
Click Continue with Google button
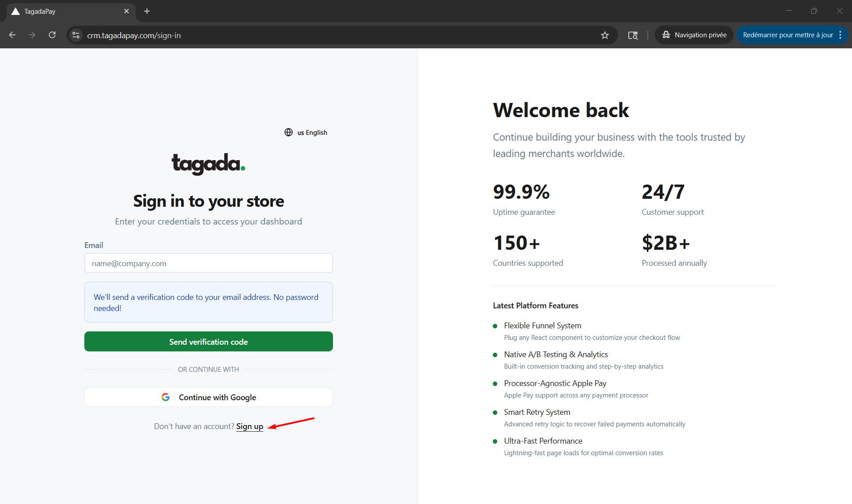click(208, 397)
